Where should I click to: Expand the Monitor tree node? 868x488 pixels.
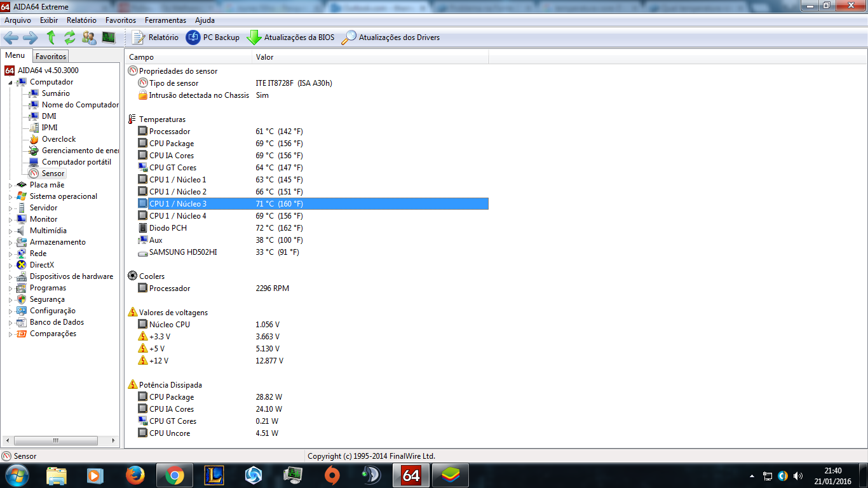(10, 219)
